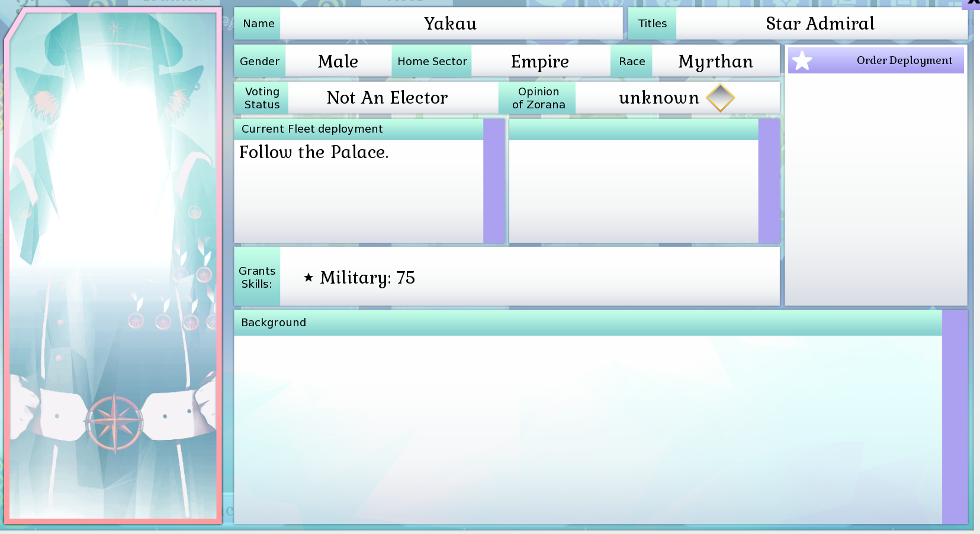Click the home sector value 'Empire'

(x=539, y=62)
